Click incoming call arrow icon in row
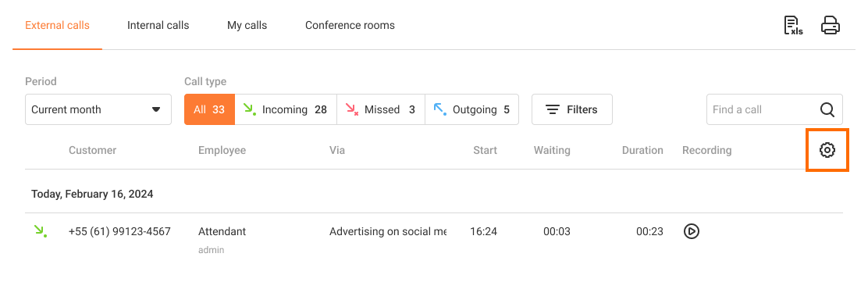Screen dimensions: 868x300 (40, 231)
